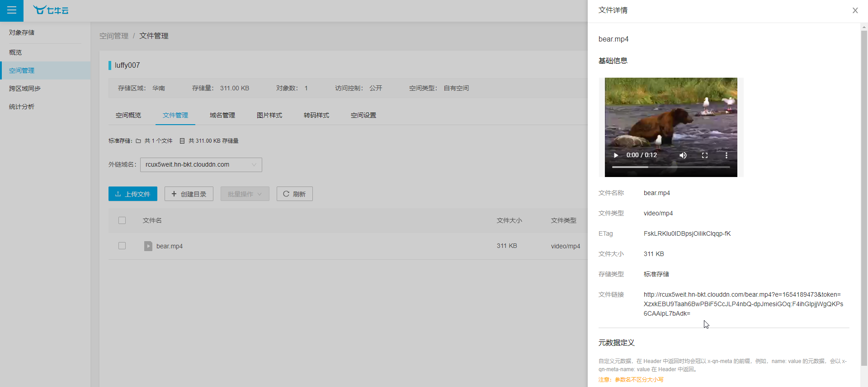Click the luffy007 bucket name
The image size is (868, 387).
127,65
